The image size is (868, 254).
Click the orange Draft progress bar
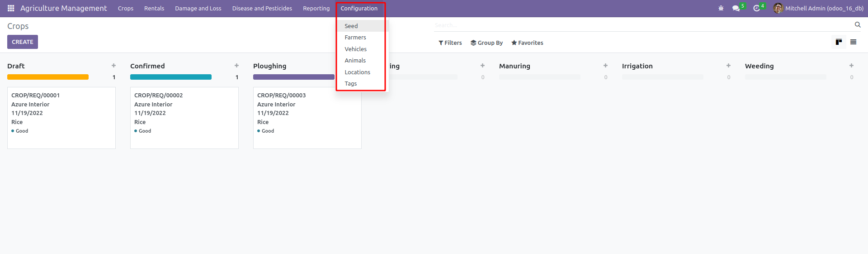click(48, 77)
